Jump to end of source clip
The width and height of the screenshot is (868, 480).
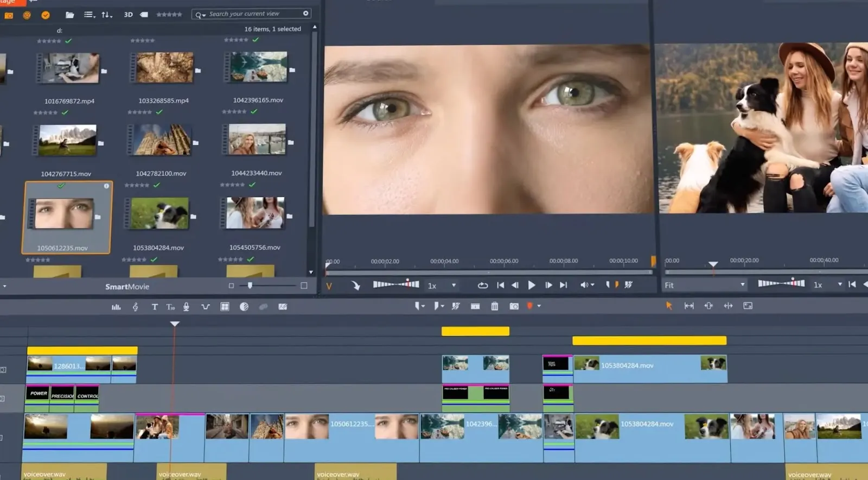pyautogui.click(x=564, y=285)
